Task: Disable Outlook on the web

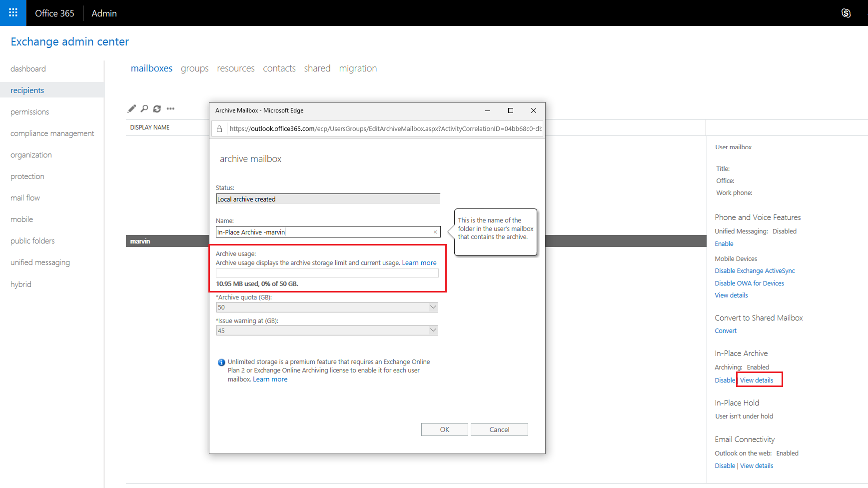Action: [725, 466]
